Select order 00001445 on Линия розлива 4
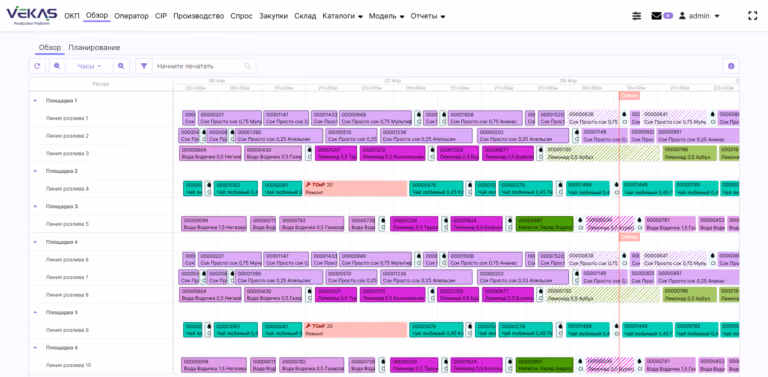Screen dimensions: 768x377 [x=647, y=188]
